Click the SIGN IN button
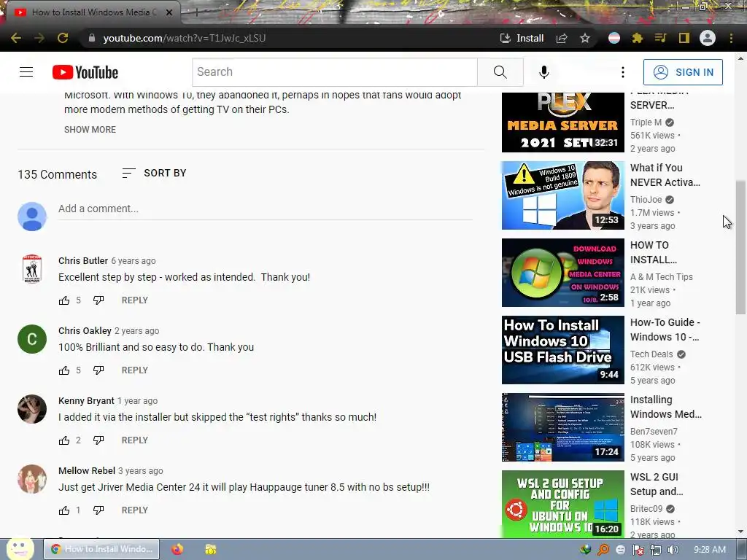 (683, 72)
